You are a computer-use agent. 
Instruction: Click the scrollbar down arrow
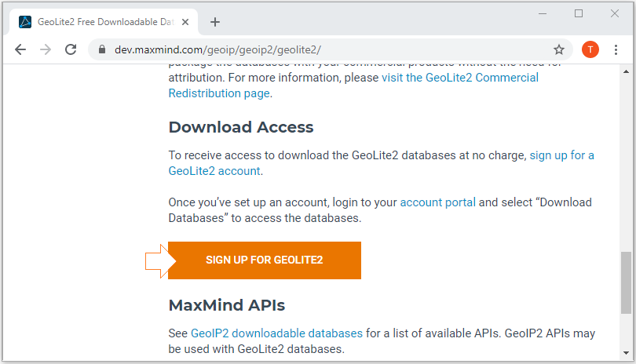[626, 353]
